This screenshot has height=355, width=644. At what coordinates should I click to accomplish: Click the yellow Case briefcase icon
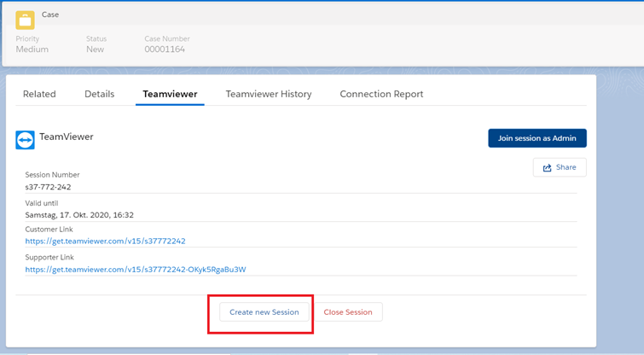(25, 20)
